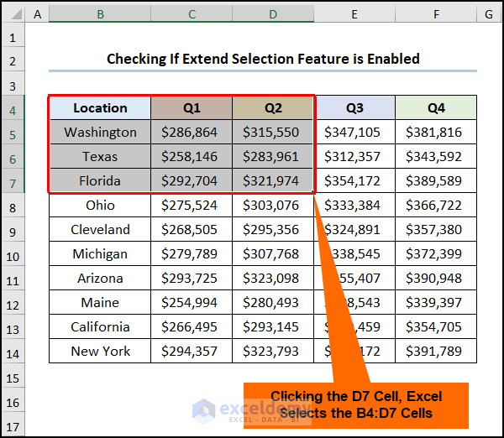This screenshot has height=438, width=504.
Task: Select row 8 header
Action: (13, 206)
